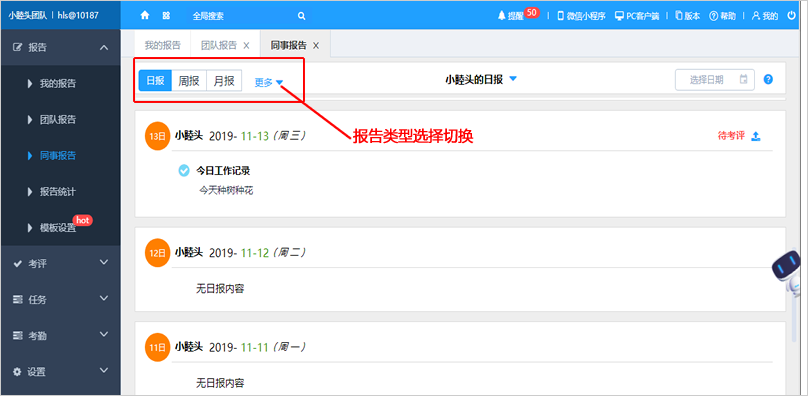This screenshot has width=808, height=396.
Task: Click the check icon beside 今日工作记录
Action: pos(184,170)
